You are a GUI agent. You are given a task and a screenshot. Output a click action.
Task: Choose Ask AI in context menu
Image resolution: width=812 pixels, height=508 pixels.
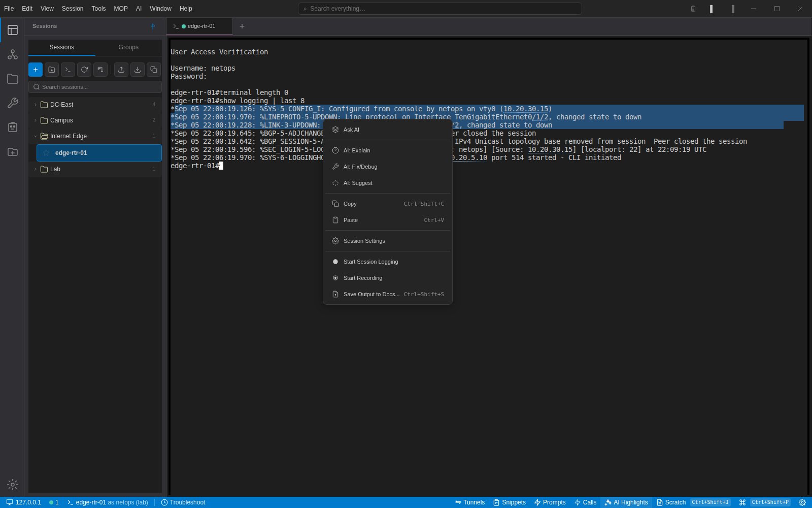(388, 130)
